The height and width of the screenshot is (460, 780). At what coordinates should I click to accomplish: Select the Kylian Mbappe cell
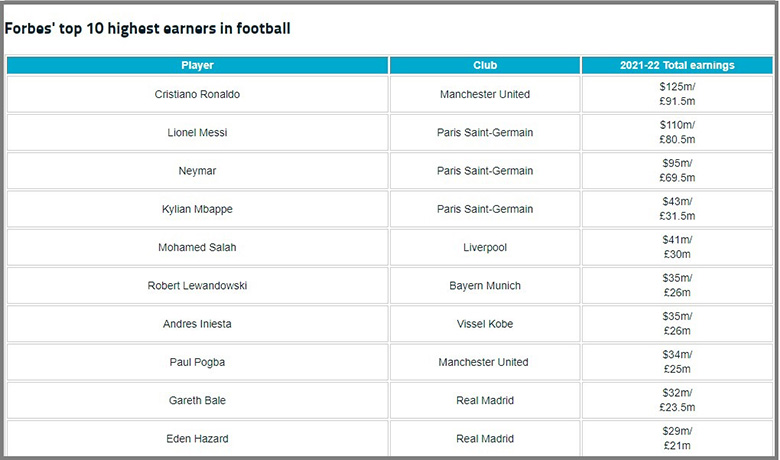pyautogui.click(x=197, y=209)
